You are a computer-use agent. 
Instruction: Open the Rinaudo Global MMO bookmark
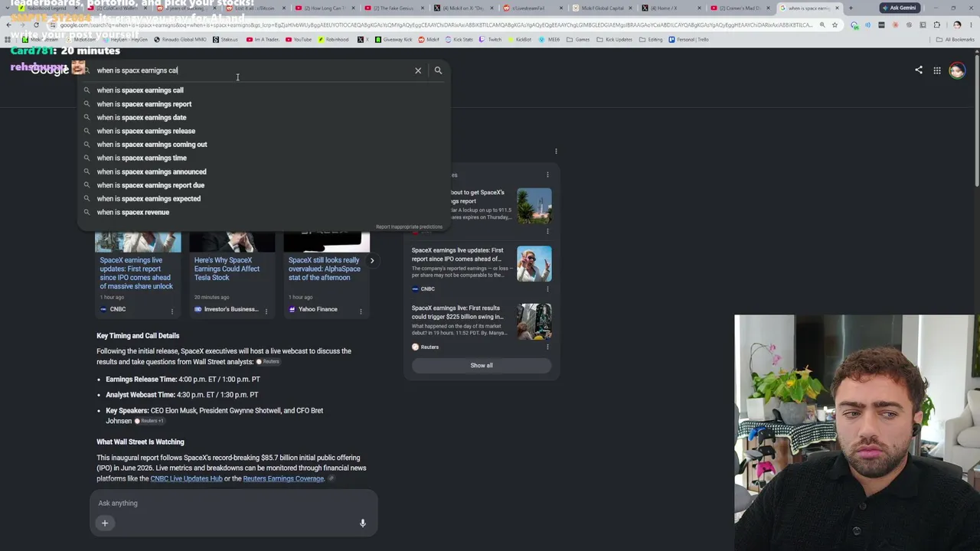click(180, 40)
